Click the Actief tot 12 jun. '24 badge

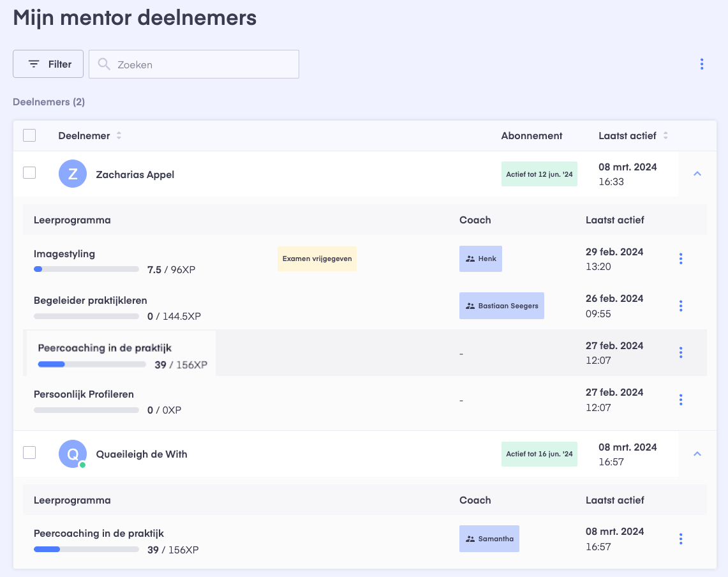pos(539,174)
